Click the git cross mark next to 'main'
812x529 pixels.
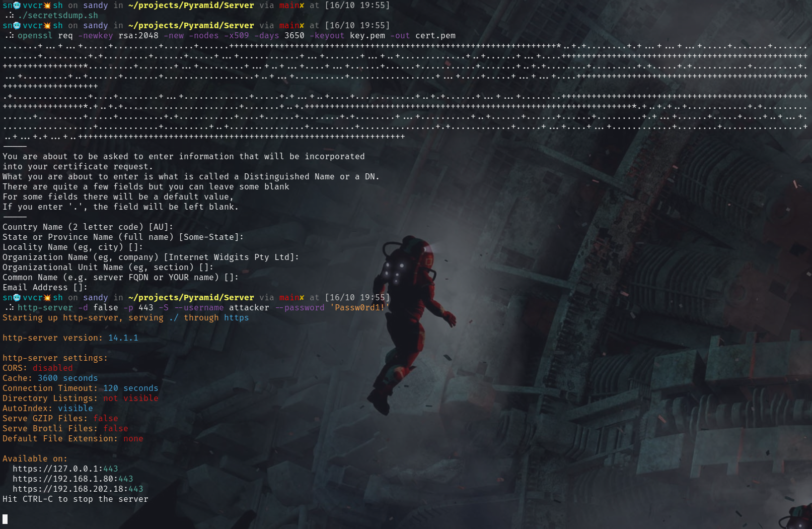[x=301, y=5]
